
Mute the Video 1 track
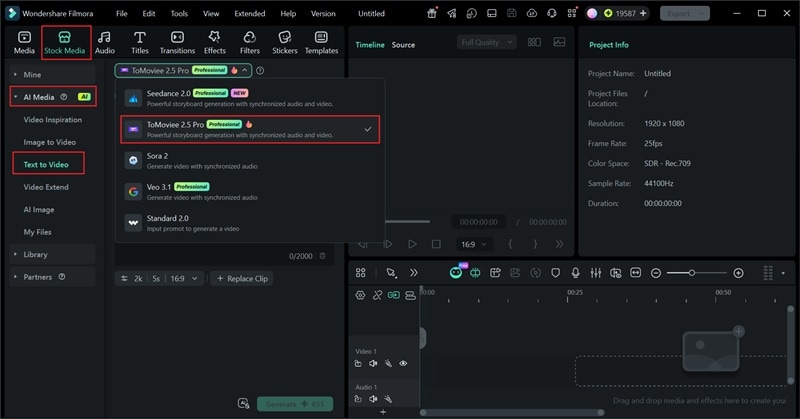373,363
